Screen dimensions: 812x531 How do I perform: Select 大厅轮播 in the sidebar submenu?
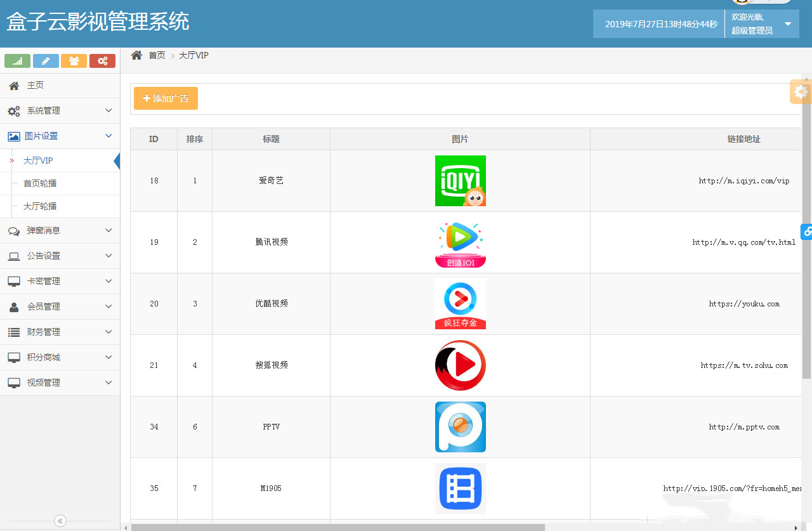[40, 206]
